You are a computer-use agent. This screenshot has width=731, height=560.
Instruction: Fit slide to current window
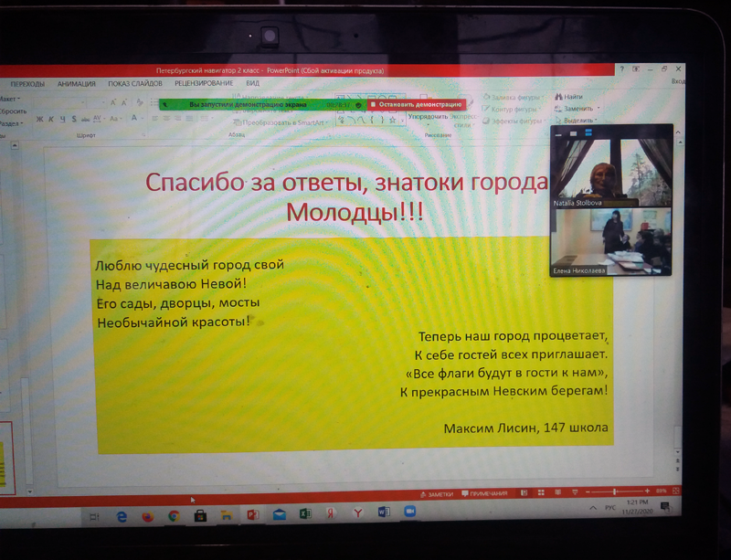(x=675, y=491)
